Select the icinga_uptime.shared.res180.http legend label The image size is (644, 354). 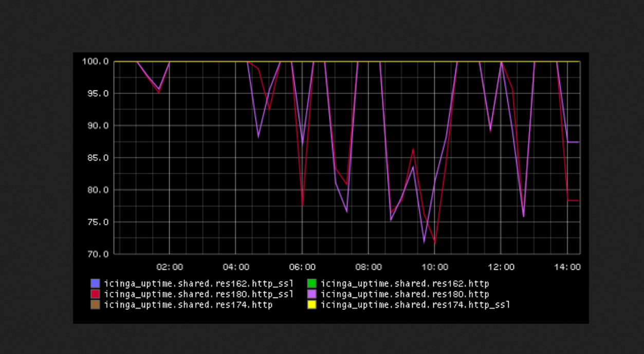click(x=404, y=294)
